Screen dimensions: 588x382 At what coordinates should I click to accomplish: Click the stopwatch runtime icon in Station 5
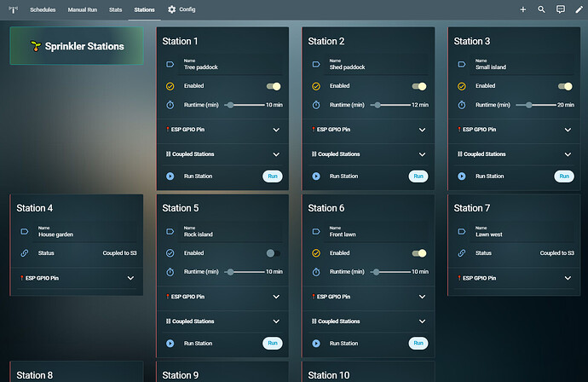click(170, 272)
